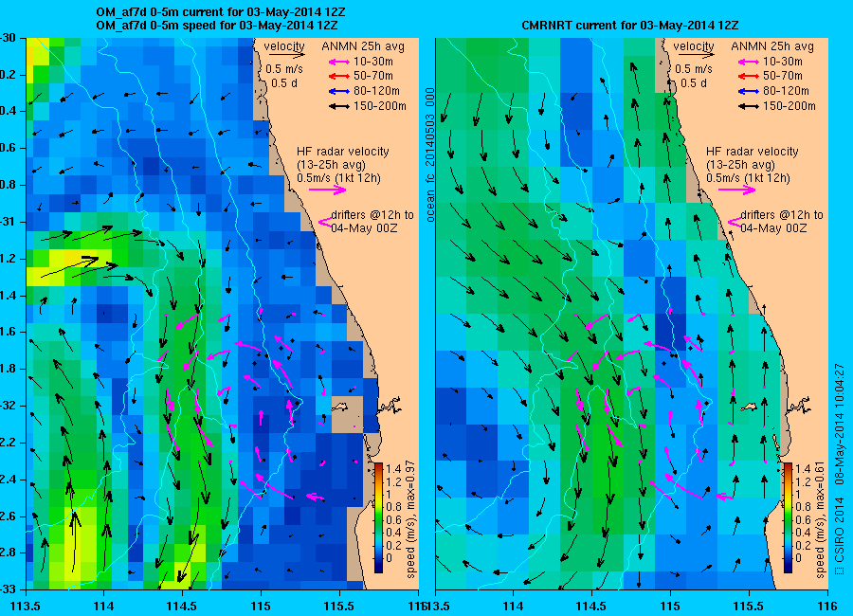Click '04-May 00Z' text in right panel
The image size is (853, 616).
click(x=773, y=228)
